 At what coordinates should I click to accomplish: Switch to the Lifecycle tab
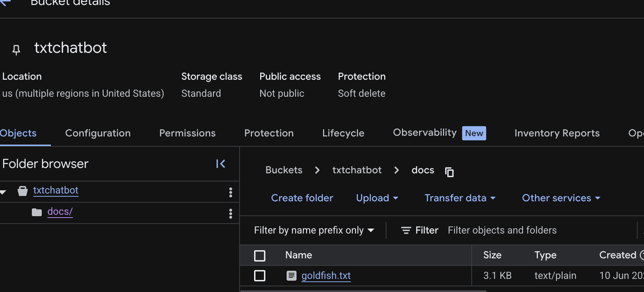343,133
